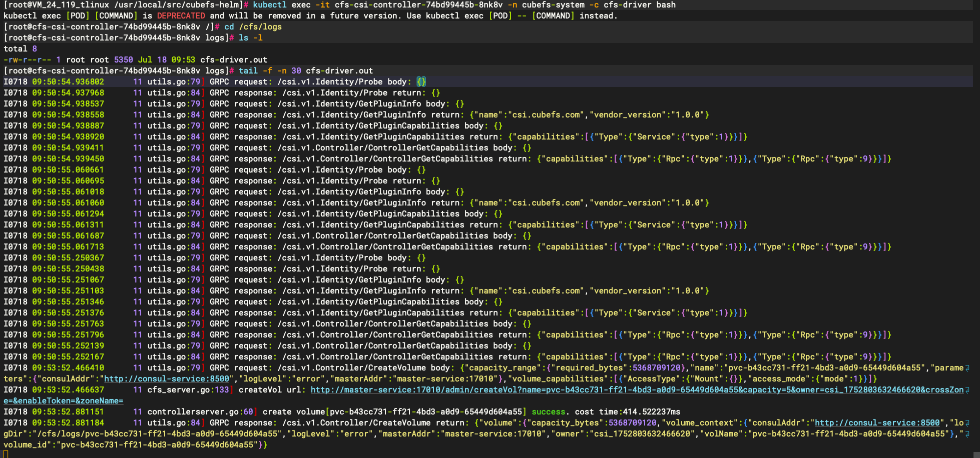The image size is (980, 458).
Task: Click the cubefs-system namespace in the kubectl command
Action: (554, 4)
